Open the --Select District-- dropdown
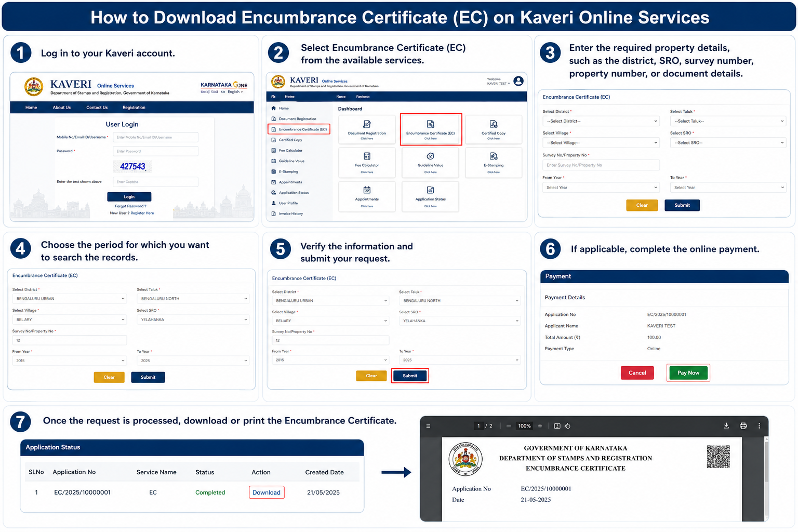 [601, 121]
